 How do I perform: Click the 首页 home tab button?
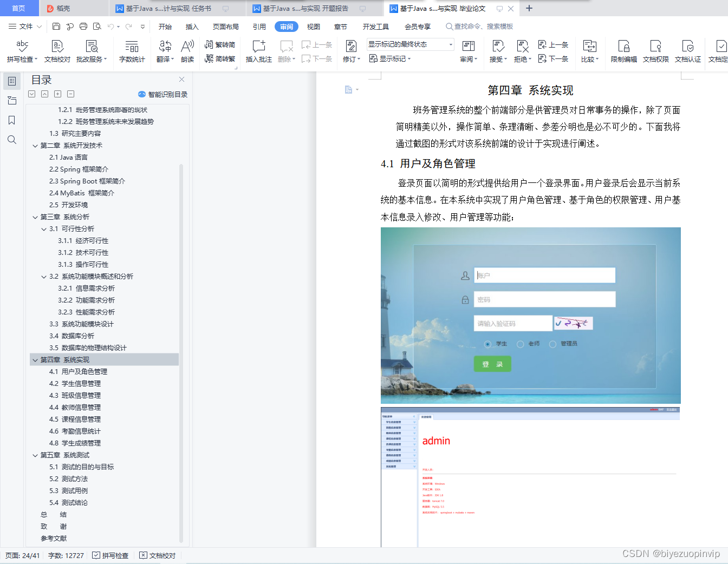(19, 8)
